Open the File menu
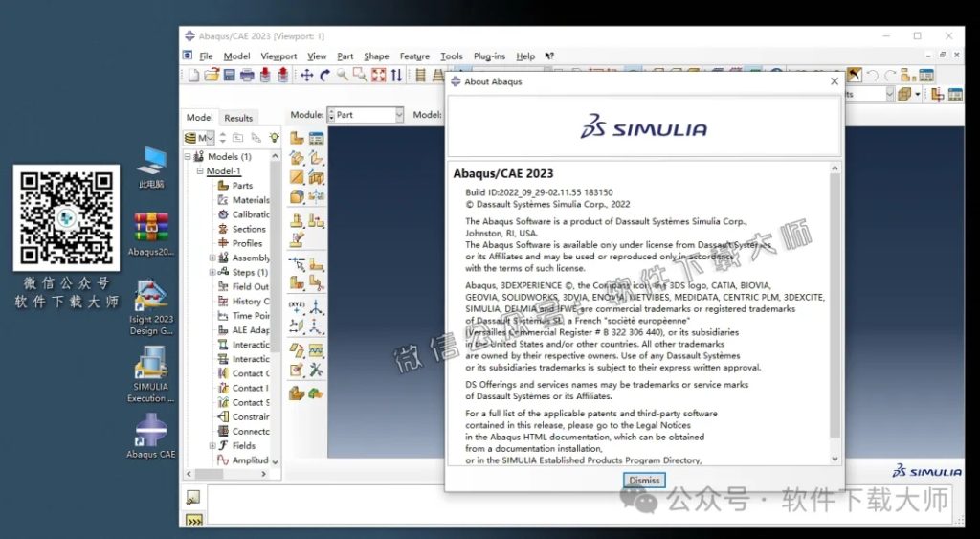 206,56
